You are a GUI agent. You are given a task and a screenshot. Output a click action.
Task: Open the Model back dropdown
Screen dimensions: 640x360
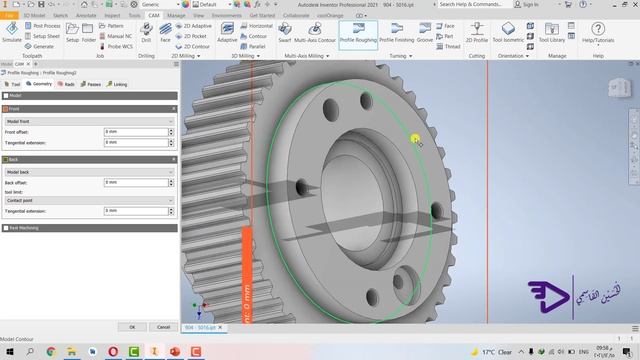(x=89, y=172)
